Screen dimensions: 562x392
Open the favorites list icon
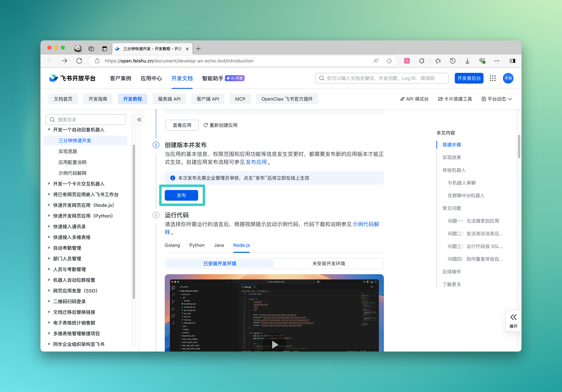(x=438, y=61)
